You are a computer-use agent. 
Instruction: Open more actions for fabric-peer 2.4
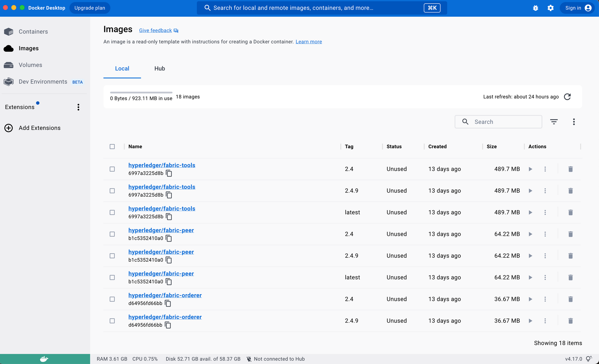(x=545, y=234)
